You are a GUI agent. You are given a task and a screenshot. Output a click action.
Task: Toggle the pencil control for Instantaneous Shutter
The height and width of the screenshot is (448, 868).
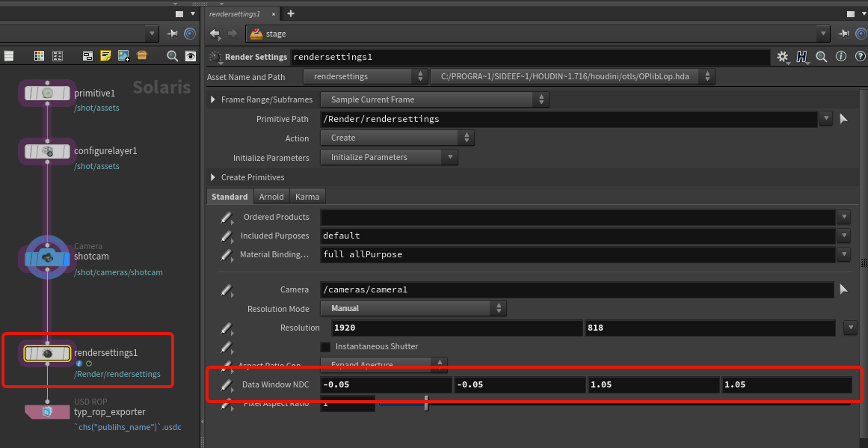coord(226,347)
